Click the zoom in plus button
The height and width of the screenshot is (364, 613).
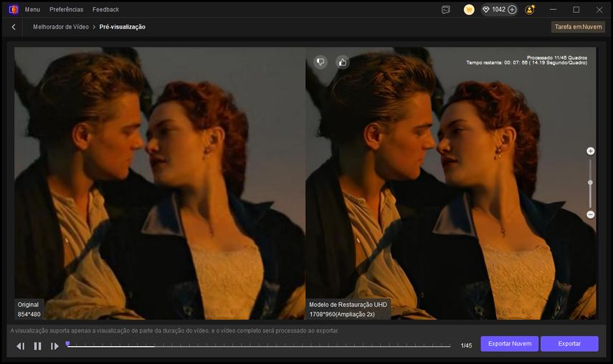pyautogui.click(x=590, y=151)
